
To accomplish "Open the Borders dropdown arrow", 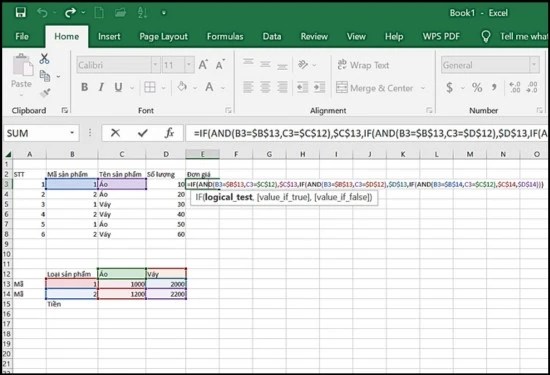I will 163,88.
